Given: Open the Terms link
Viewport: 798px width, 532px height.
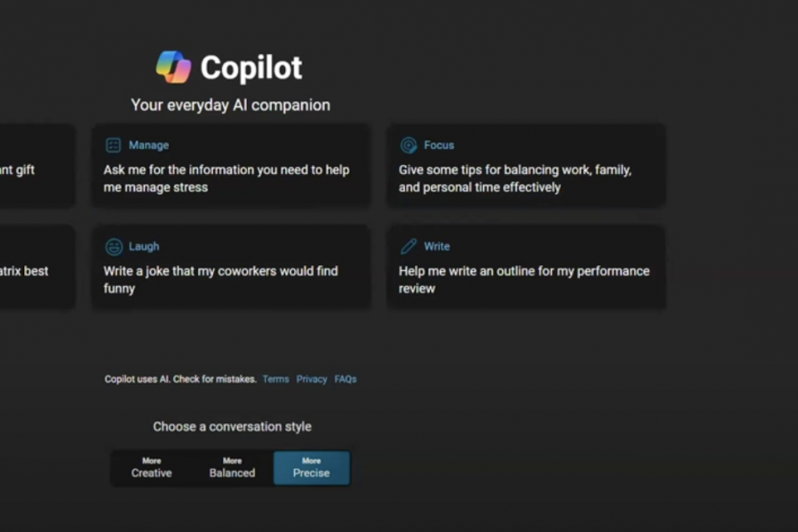Looking at the screenshot, I should (x=275, y=379).
